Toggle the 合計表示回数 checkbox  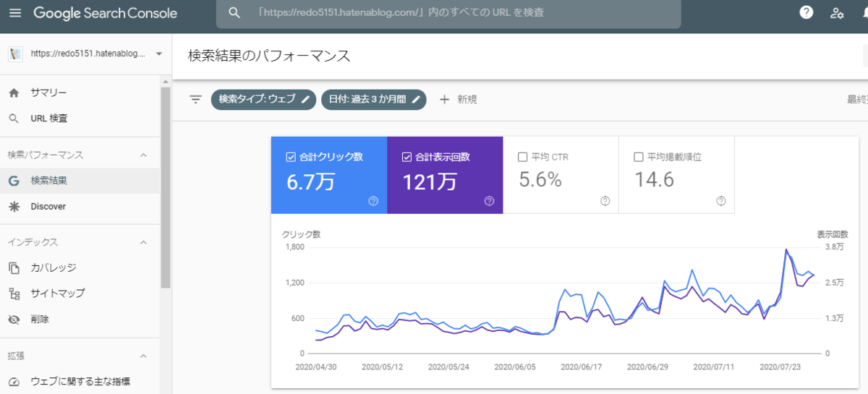[x=407, y=157]
